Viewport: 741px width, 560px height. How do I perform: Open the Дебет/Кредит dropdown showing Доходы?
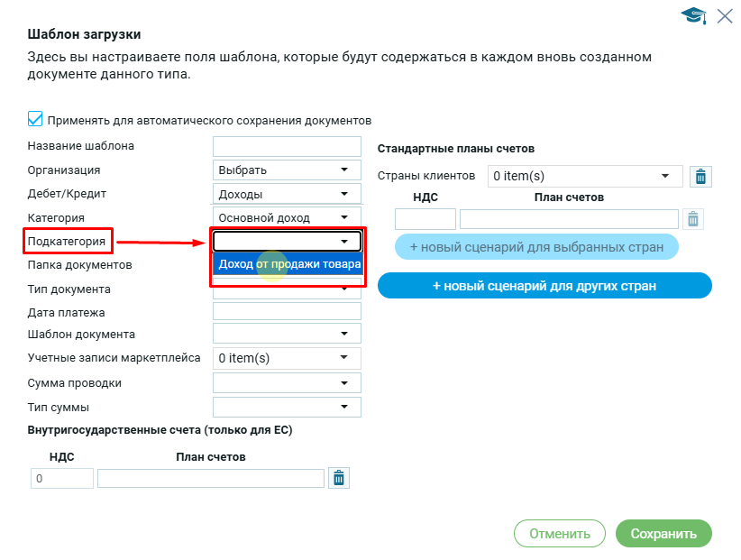click(287, 194)
